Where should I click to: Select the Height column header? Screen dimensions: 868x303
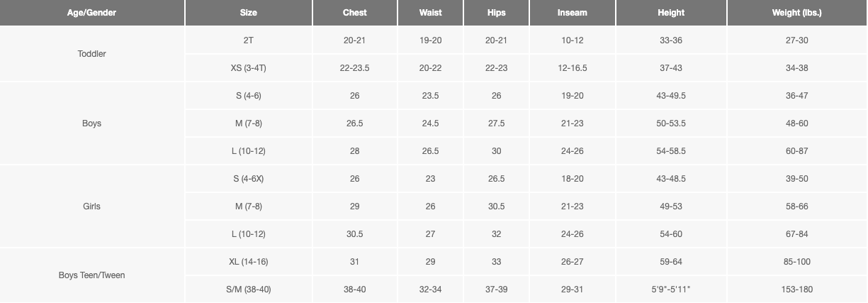(671, 13)
